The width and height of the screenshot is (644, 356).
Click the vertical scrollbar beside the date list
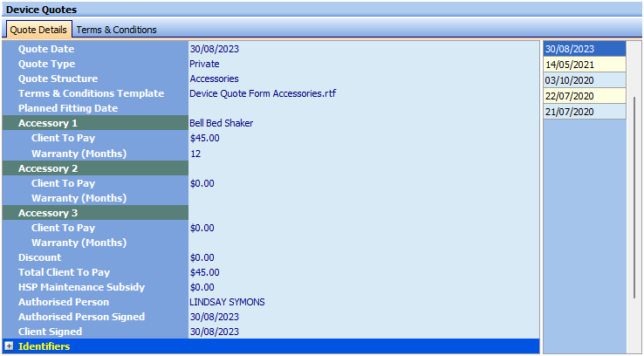click(x=634, y=197)
